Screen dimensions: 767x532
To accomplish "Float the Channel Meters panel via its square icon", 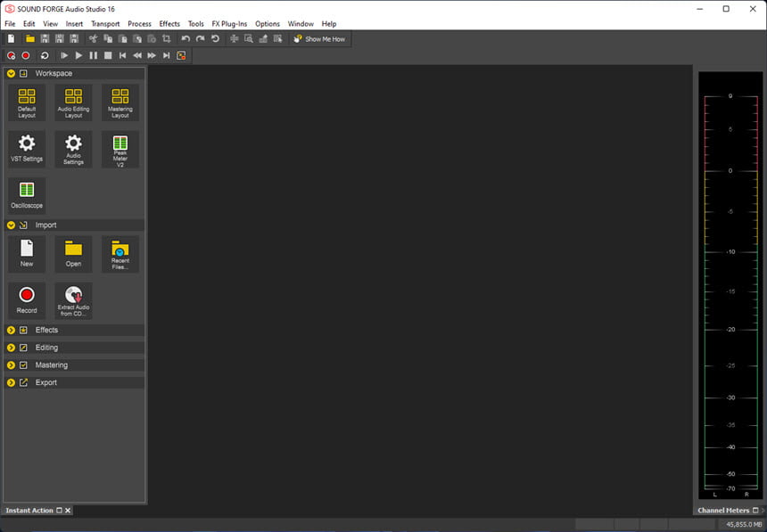I will click(x=755, y=511).
